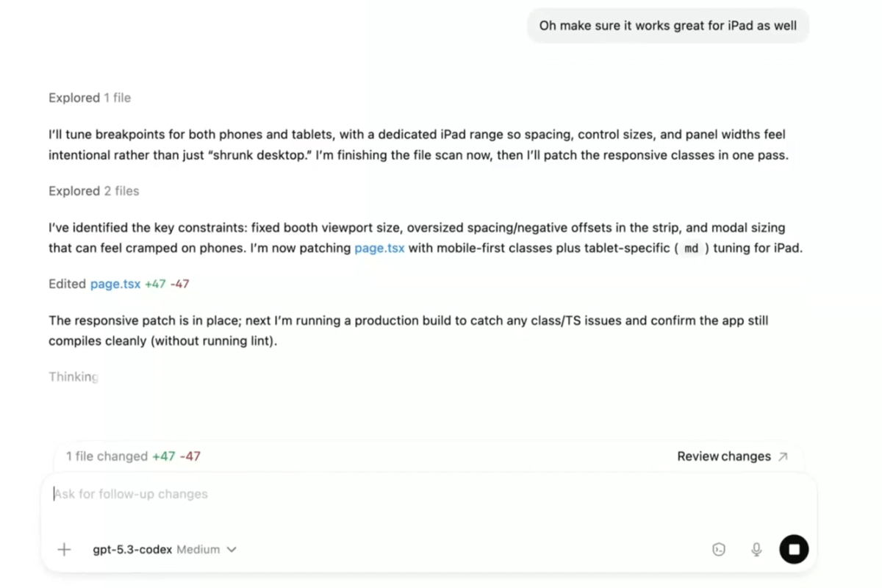Image resolution: width=882 pixels, height=588 pixels.
Task: Expand the "Explored 2 files" section
Action: (93, 190)
